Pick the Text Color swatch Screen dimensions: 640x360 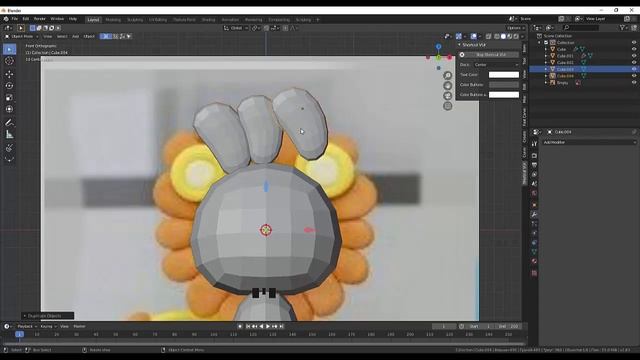(504, 75)
